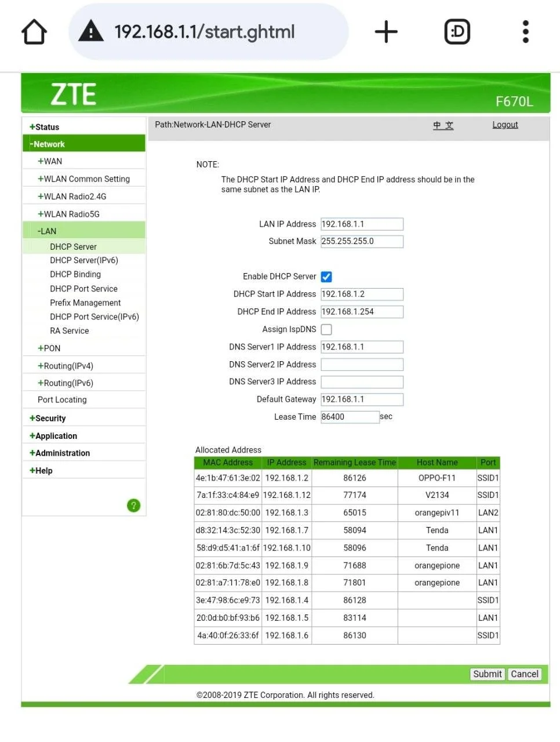Open RA Service page
This screenshot has height=742, width=560.
point(70,331)
